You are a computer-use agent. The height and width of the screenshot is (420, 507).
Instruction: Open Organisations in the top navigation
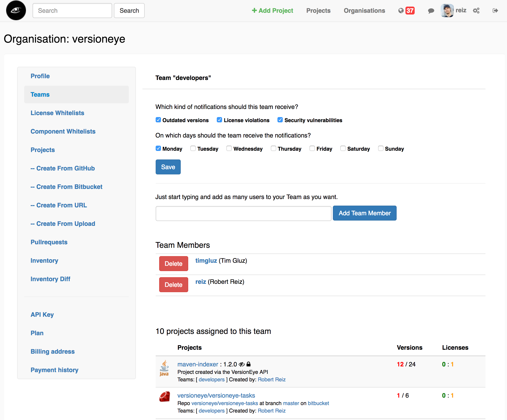coord(364,11)
